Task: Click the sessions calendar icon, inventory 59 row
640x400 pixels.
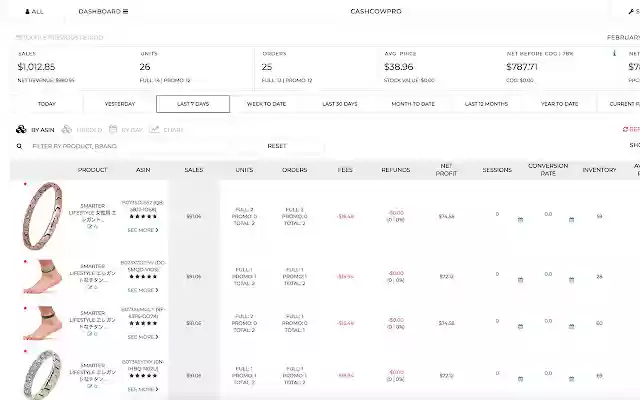Action: 520,220
